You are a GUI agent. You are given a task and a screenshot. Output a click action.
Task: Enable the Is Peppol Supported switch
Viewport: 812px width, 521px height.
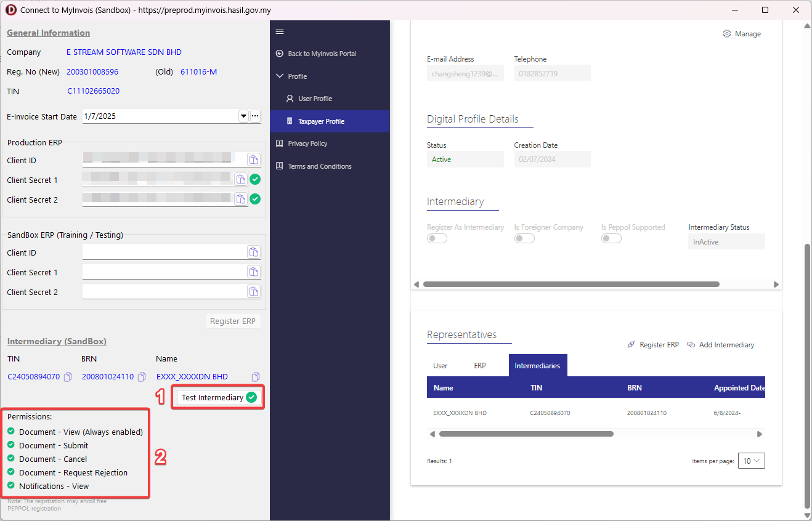click(x=611, y=238)
